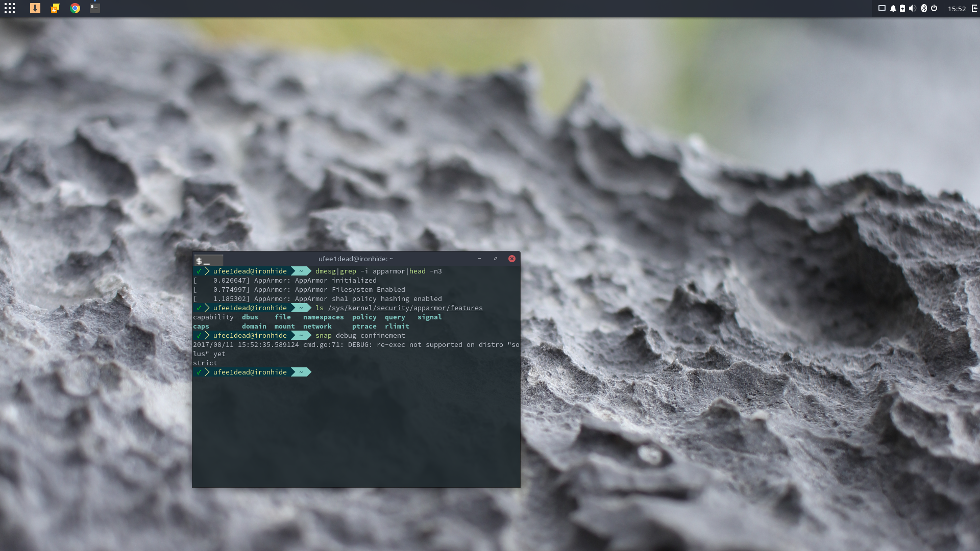Click the 'snap' command word
The width and height of the screenshot is (980, 551).
tap(324, 335)
